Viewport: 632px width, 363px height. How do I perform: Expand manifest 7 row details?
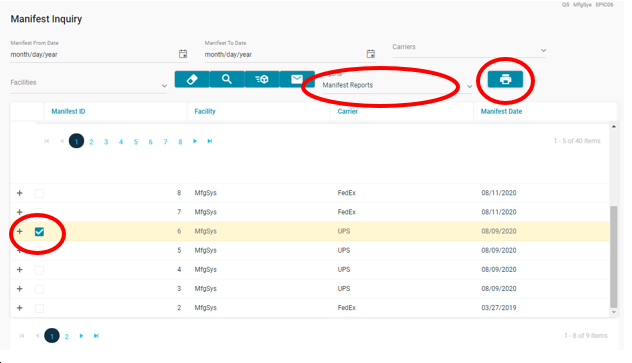(19, 212)
